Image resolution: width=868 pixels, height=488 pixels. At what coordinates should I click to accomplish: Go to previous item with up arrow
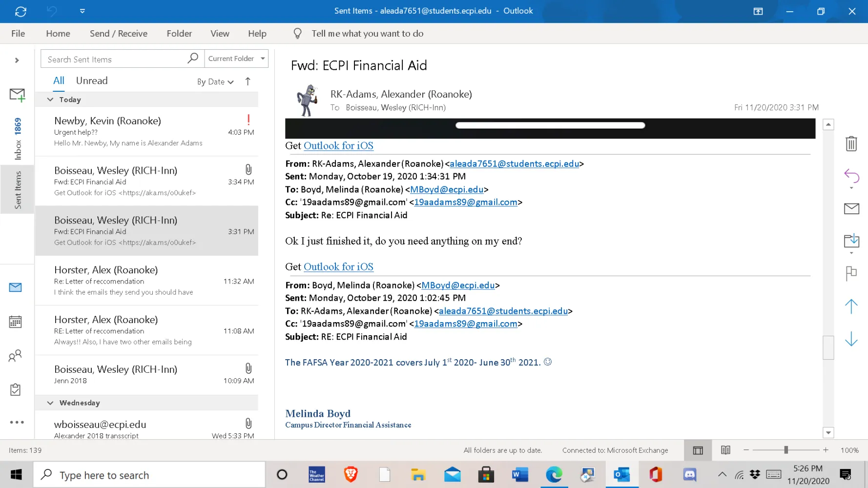pos(851,306)
